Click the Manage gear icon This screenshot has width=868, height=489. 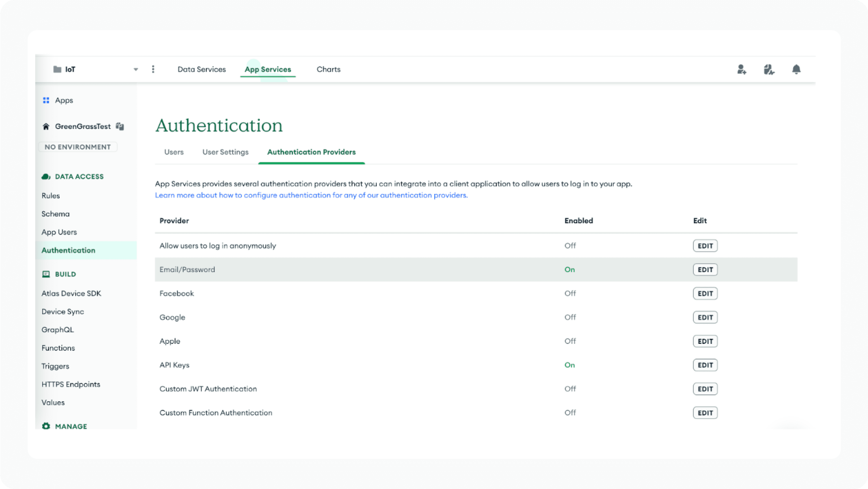46,426
